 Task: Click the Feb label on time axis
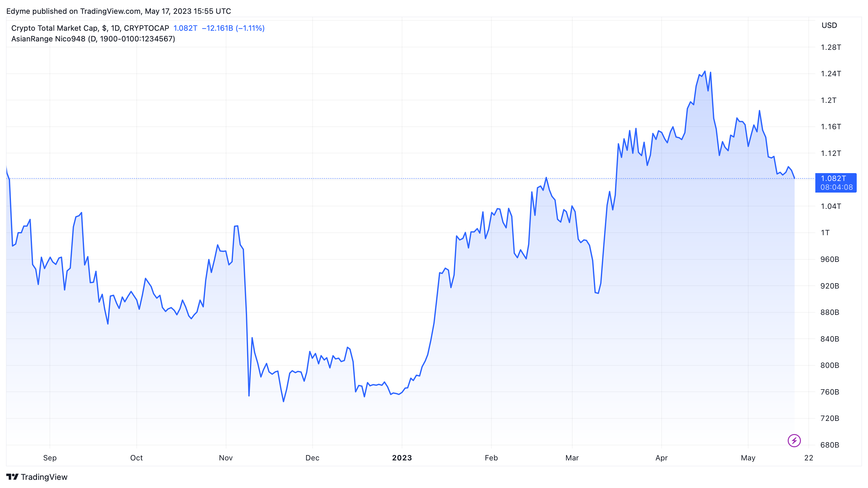pos(491,458)
